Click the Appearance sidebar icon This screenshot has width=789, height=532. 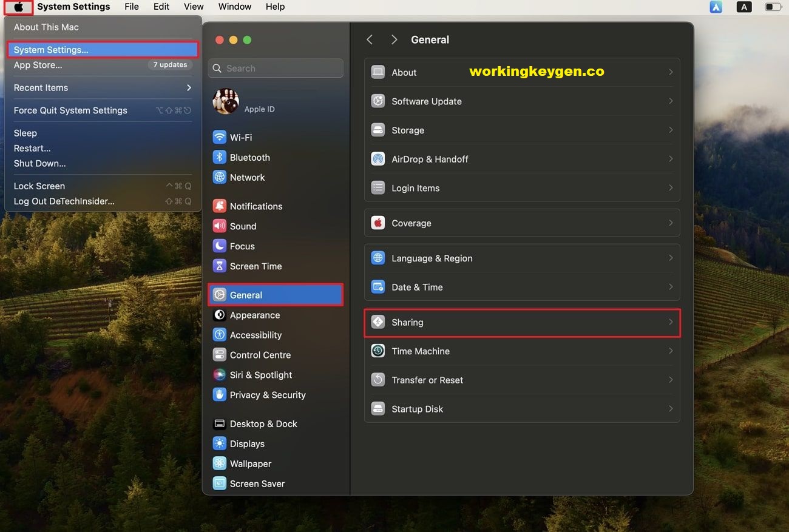219,315
